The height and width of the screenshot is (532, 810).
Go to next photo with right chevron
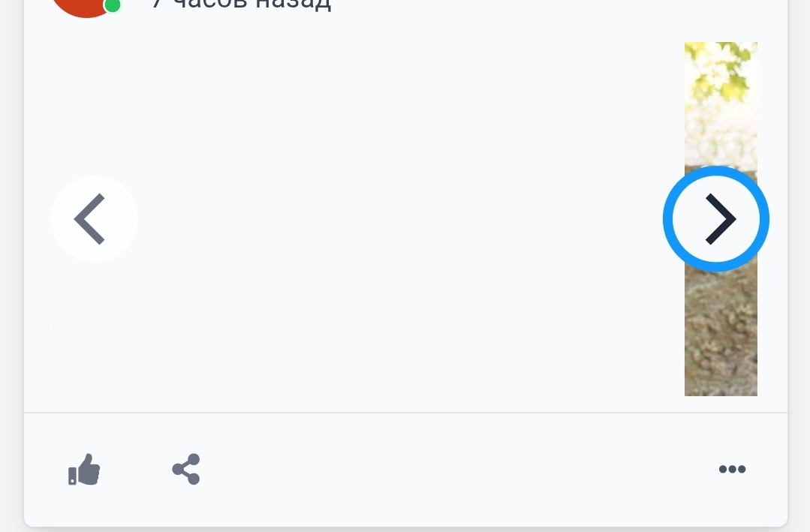click(716, 219)
